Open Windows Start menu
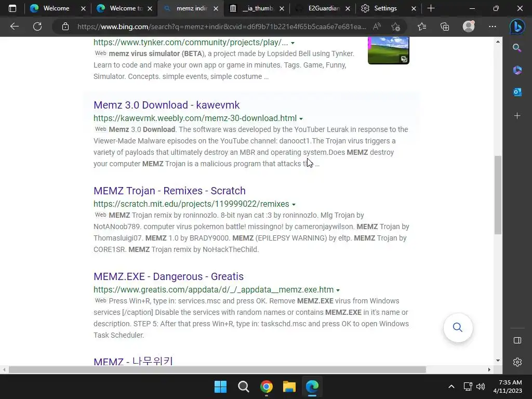 [220, 387]
